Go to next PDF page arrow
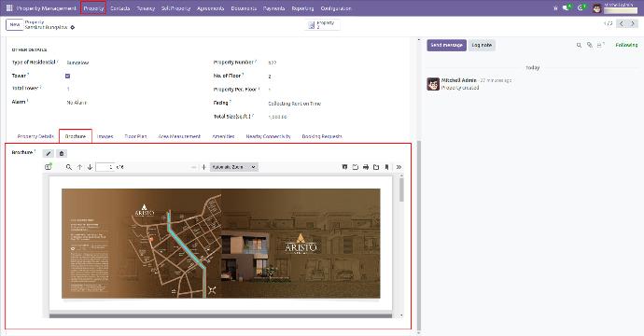The width and height of the screenshot is (644, 336). pos(90,167)
